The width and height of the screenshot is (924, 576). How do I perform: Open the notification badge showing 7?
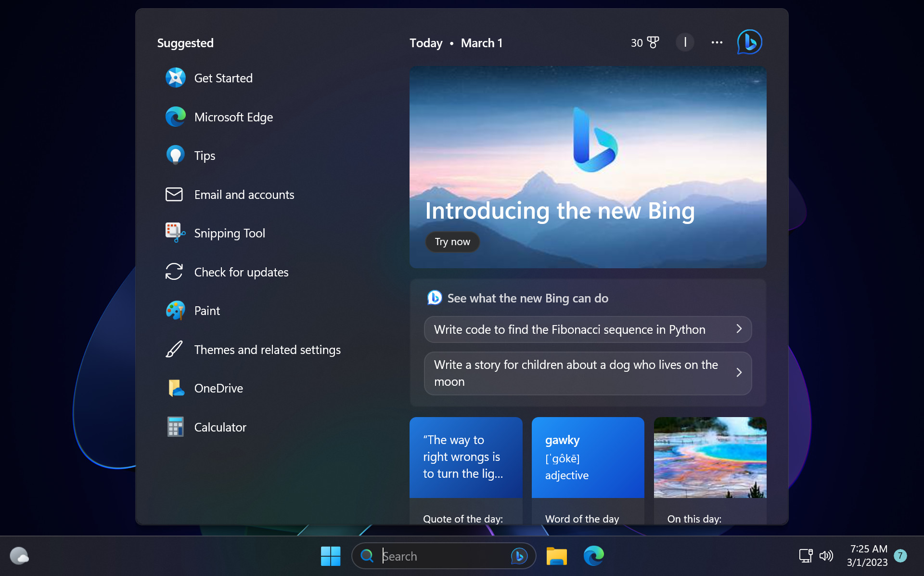[x=900, y=556]
